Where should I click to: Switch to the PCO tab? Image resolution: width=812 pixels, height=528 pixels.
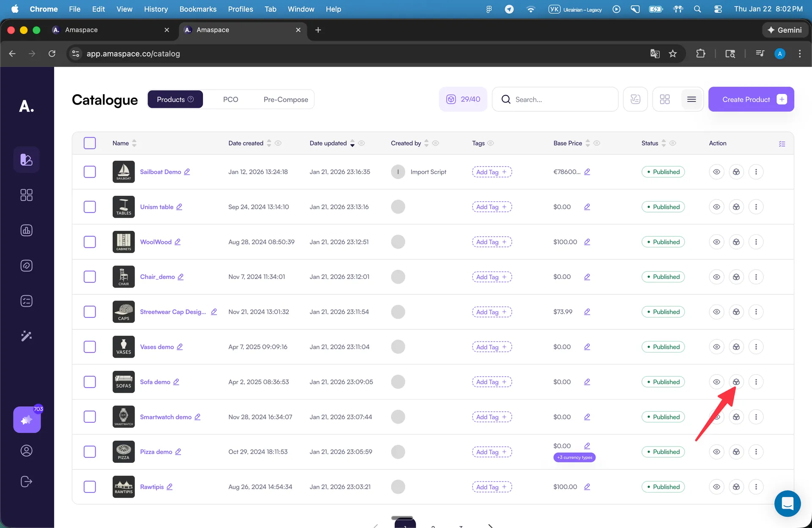coord(230,99)
